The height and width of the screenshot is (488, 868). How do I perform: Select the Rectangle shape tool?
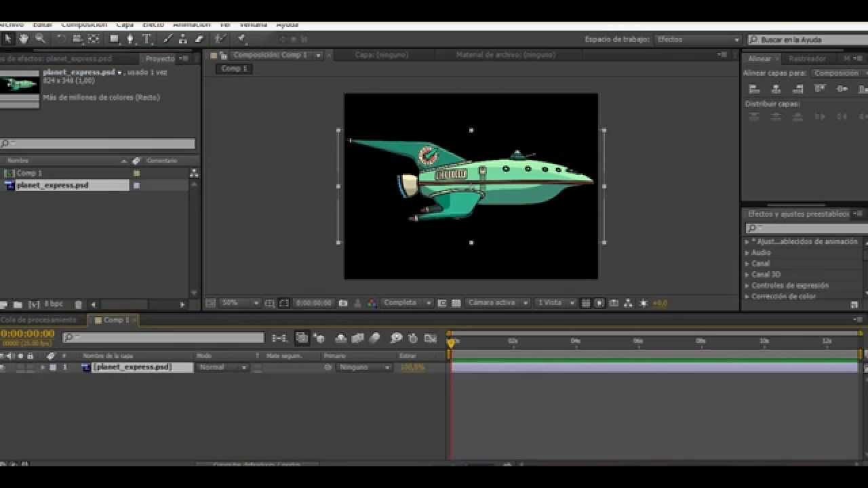(x=114, y=39)
